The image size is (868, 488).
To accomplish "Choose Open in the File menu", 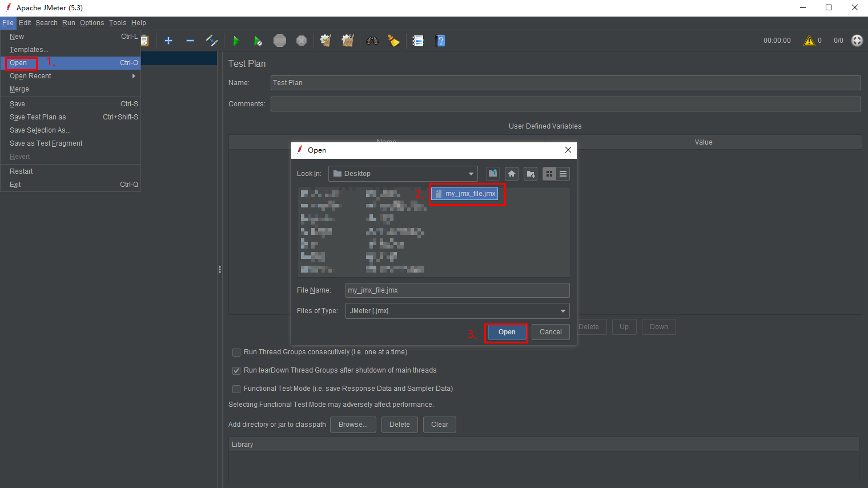I will click(x=71, y=63).
